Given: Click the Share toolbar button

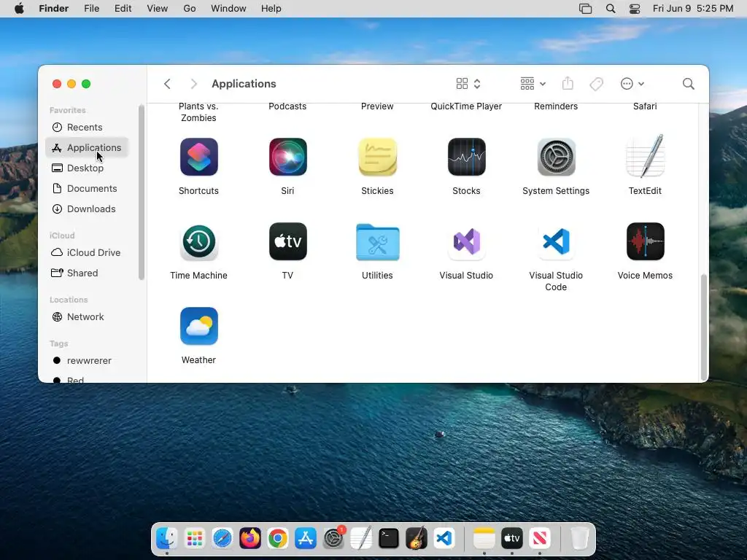Looking at the screenshot, I should pyautogui.click(x=568, y=84).
